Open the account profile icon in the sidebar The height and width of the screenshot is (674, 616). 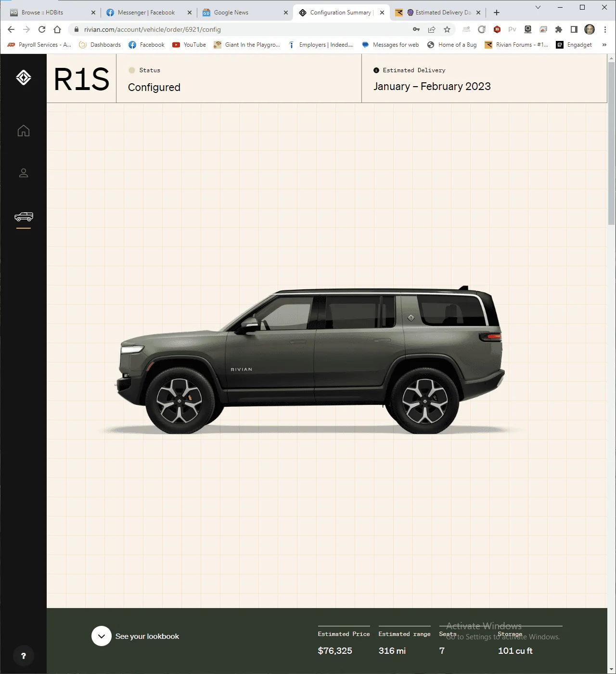[x=24, y=173]
